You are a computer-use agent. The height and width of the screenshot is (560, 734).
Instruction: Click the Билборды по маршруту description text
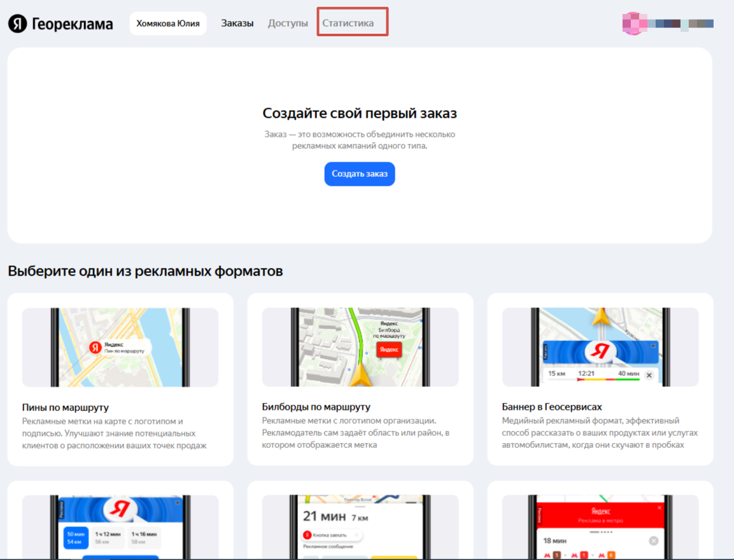356,433
